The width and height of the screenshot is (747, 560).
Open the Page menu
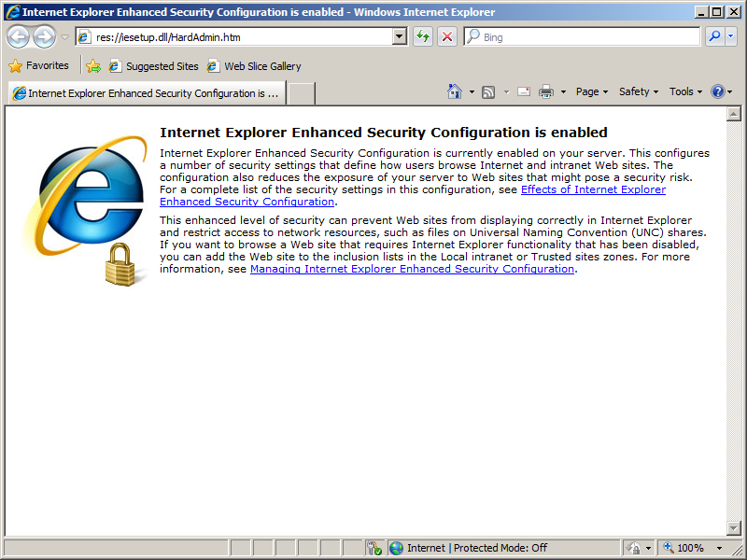(x=592, y=91)
